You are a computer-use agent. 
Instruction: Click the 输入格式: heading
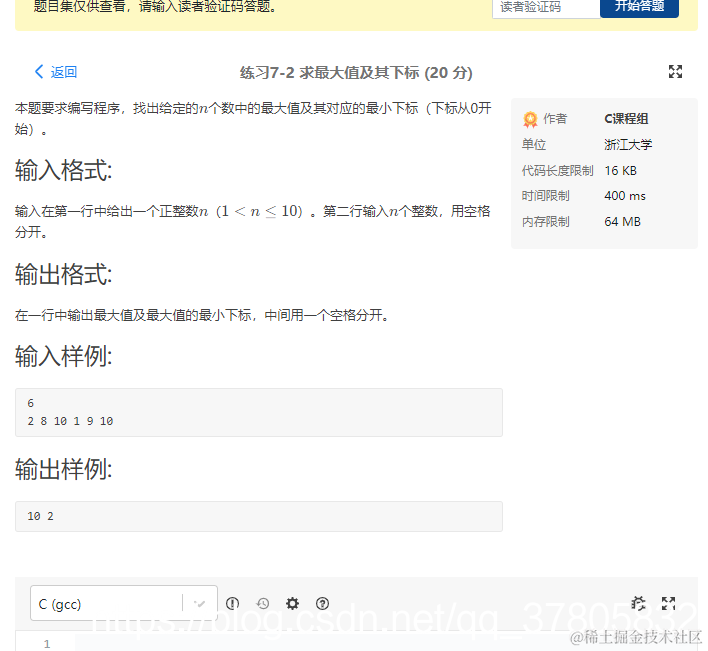tap(64, 170)
